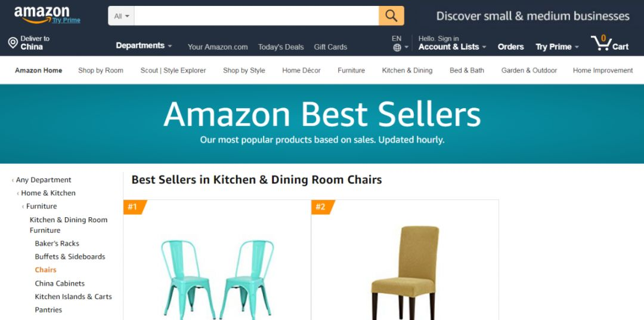Screen dimensions: 644x320
Task: Open the Gift Cards link
Action: (x=330, y=47)
